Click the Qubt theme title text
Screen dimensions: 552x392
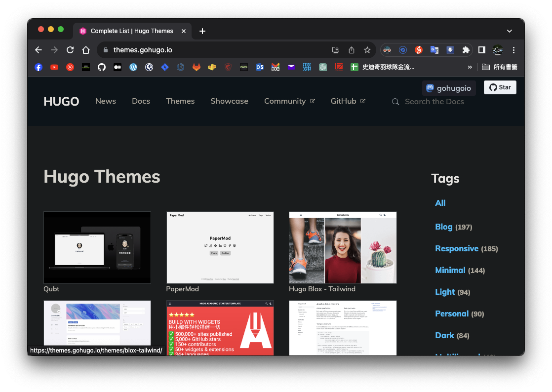click(x=51, y=289)
